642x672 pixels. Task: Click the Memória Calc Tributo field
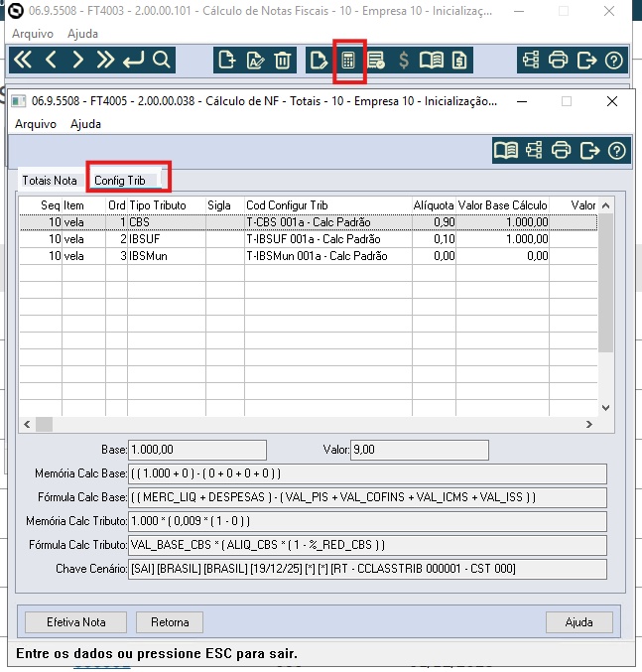point(367,521)
